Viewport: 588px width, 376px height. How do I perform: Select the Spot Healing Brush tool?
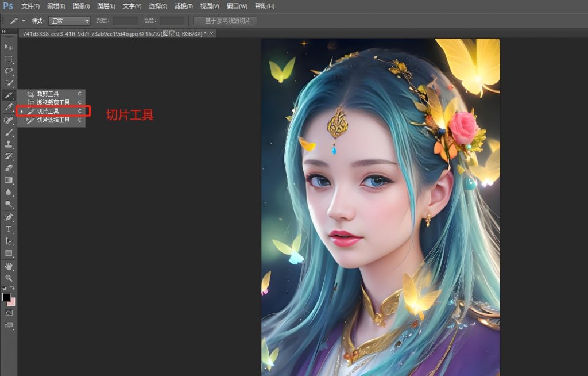click(x=9, y=120)
